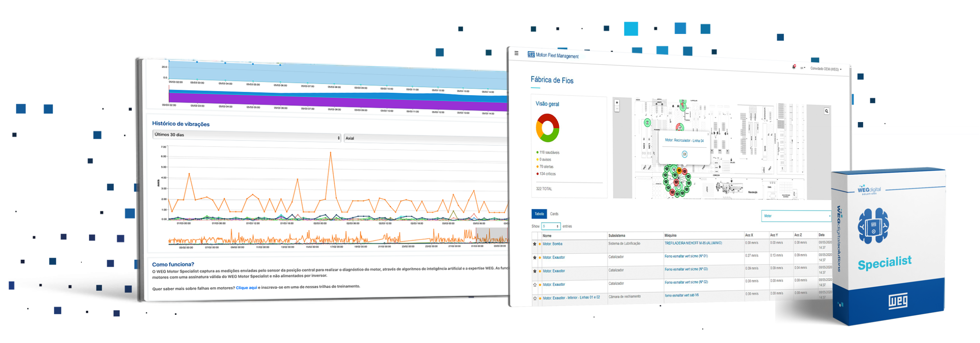The height and width of the screenshot is (343, 980).
Task: Switch to the Tabela tab
Action: tap(539, 214)
